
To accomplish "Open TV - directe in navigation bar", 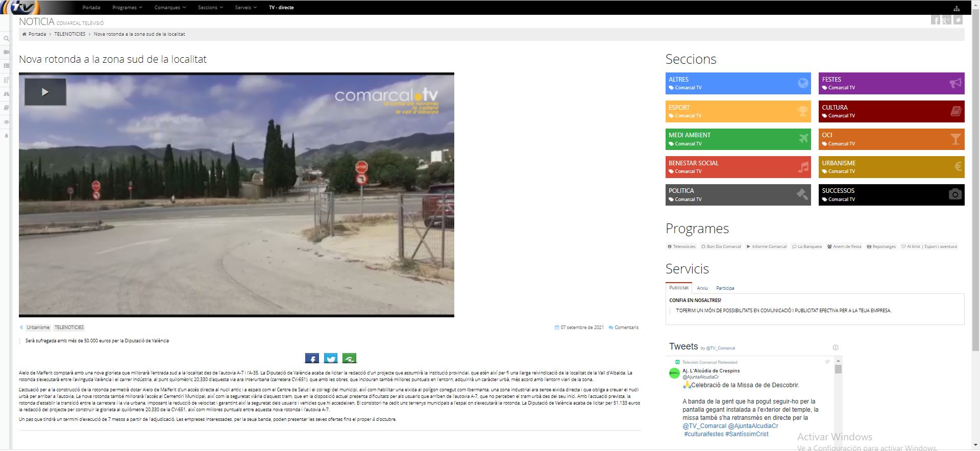I will click(x=281, y=8).
